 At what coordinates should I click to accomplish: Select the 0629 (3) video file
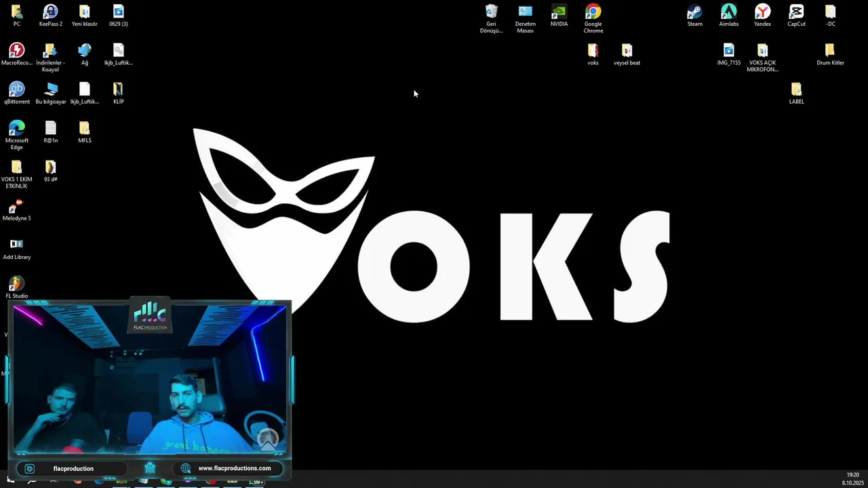pyautogui.click(x=119, y=16)
